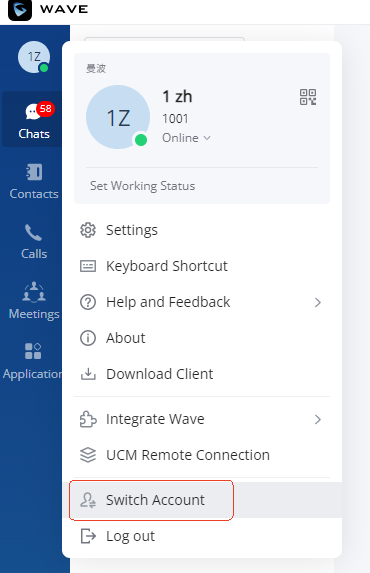The height and width of the screenshot is (573, 370).
Task: Expand the Online status dropdown
Action: [186, 138]
